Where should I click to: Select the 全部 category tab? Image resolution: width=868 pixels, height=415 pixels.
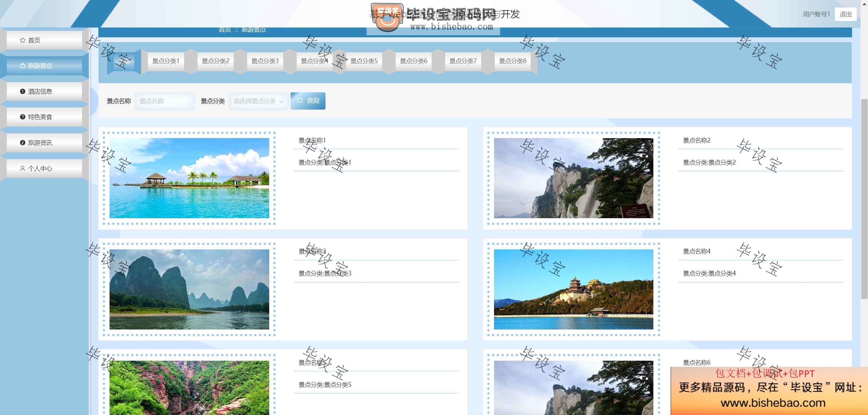(124, 61)
